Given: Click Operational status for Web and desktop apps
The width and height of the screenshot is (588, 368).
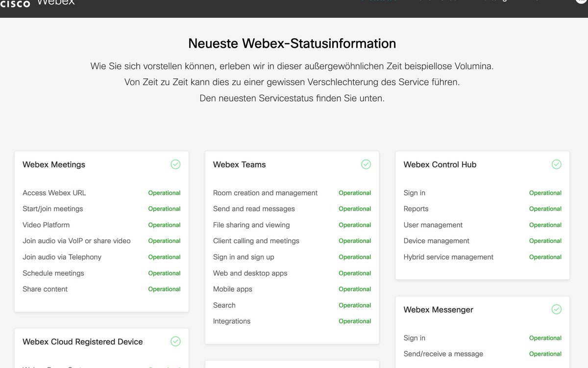Looking at the screenshot, I should pyautogui.click(x=355, y=273).
